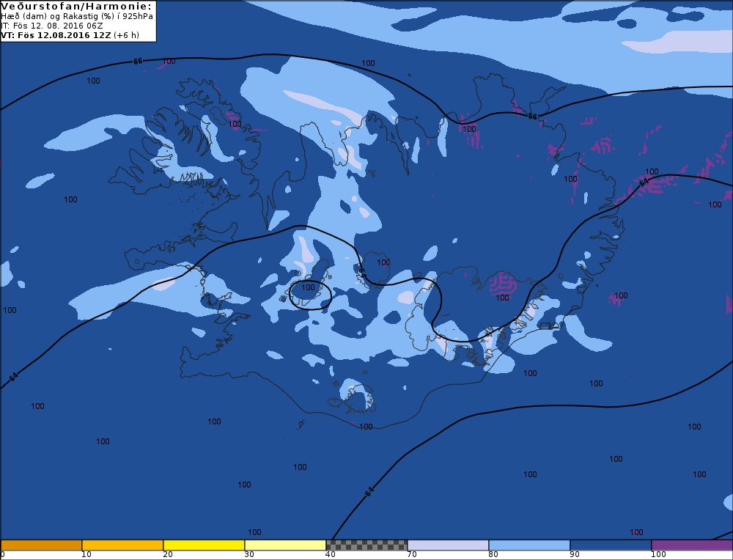Click the light orange 10–20 legend swatch
Image resolution: width=733 pixels, height=560 pixels.
122,545
